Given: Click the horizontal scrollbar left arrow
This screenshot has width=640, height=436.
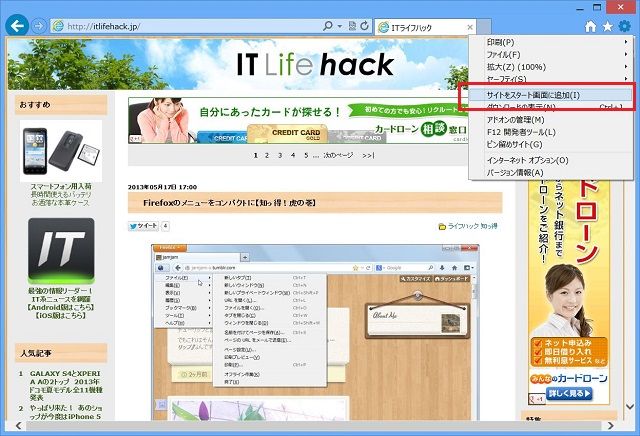Looking at the screenshot, I should click(18, 426).
